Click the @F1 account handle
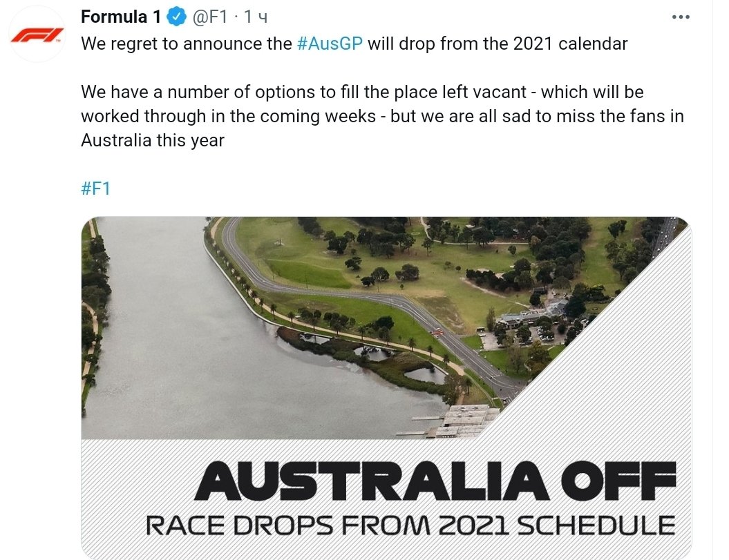 click(x=211, y=17)
